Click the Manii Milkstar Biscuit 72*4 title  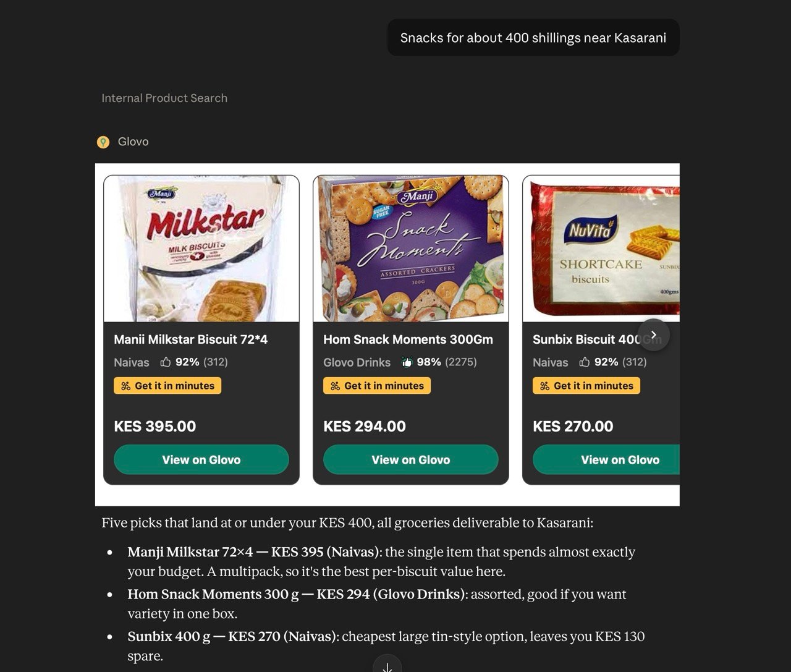pyautogui.click(x=190, y=339)
